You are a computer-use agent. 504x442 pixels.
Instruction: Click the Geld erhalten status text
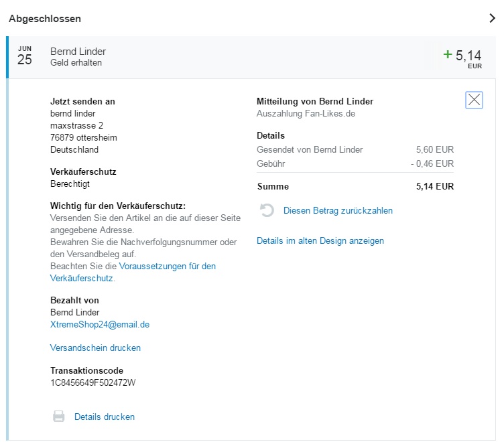[76, 63]
